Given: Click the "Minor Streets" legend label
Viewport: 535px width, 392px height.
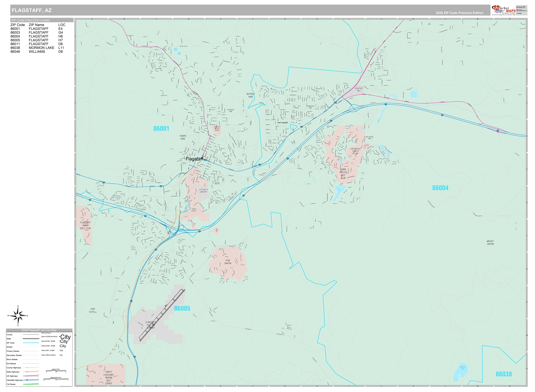Looking at the screenshot, I should [12, 360].
